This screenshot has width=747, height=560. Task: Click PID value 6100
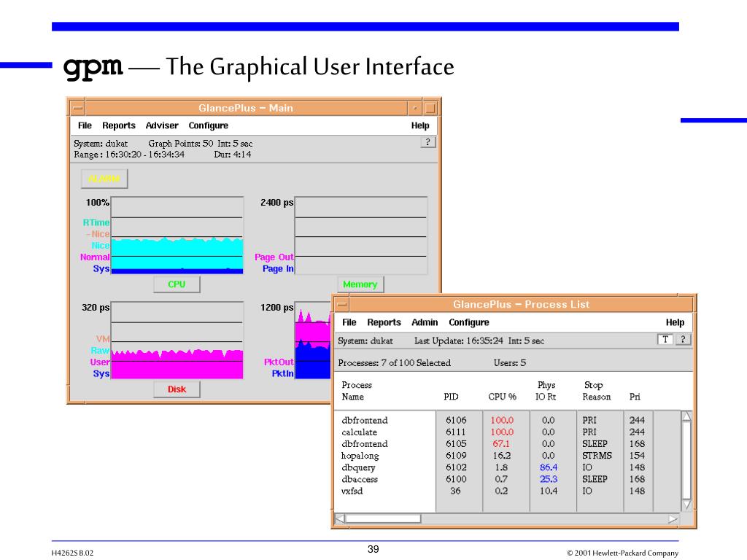(456, 479)
